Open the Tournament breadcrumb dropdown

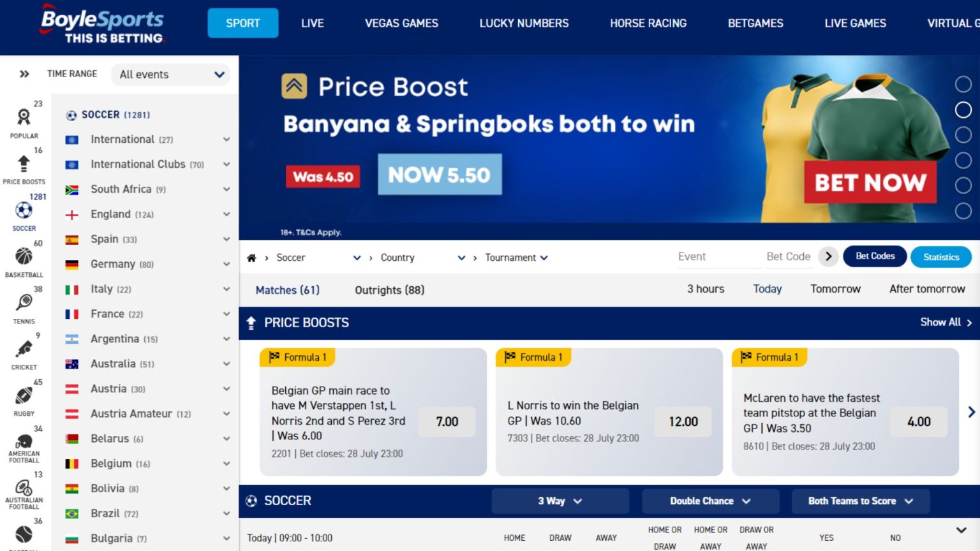(516, 257)
